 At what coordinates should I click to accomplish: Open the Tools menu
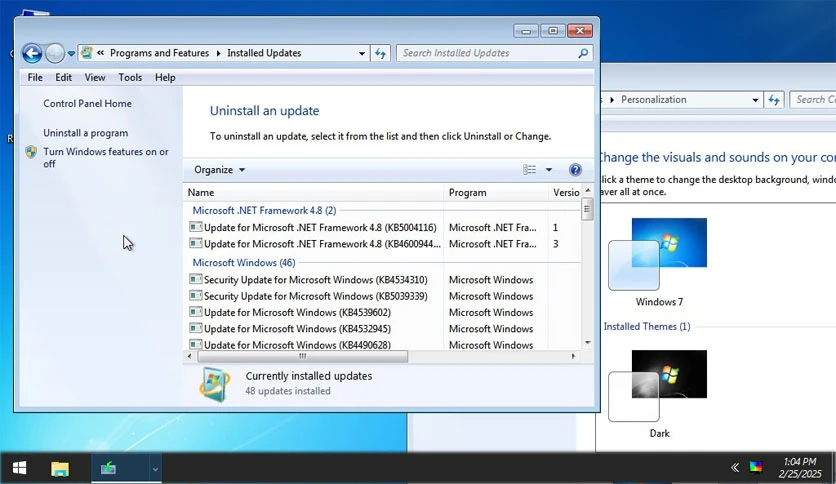point(130,77)
